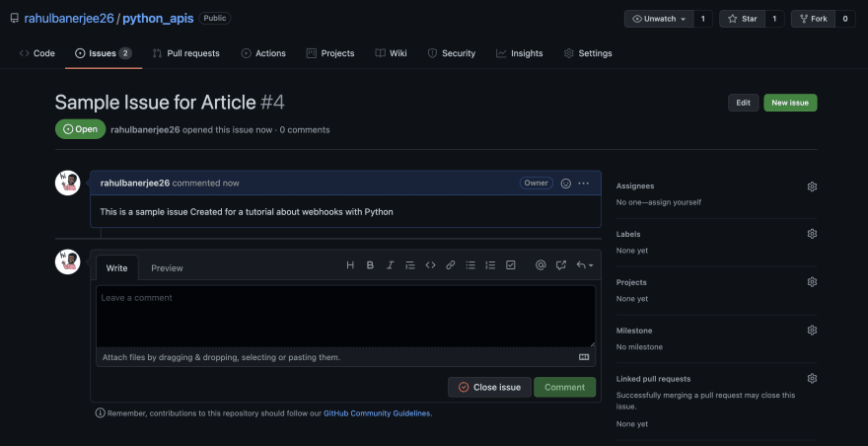Click the green Open status badge
The width and height of the screenshot is (868, 446).
(x=80, y=129)
